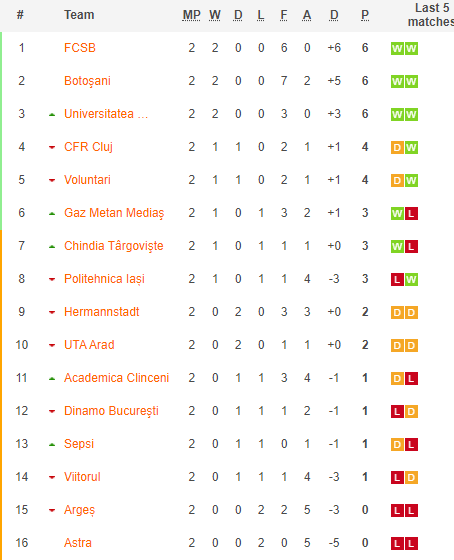Click FCSB's first green W result badge
Image resolution: width=454 pixels, height=560 pixels.
click(397, 49)
